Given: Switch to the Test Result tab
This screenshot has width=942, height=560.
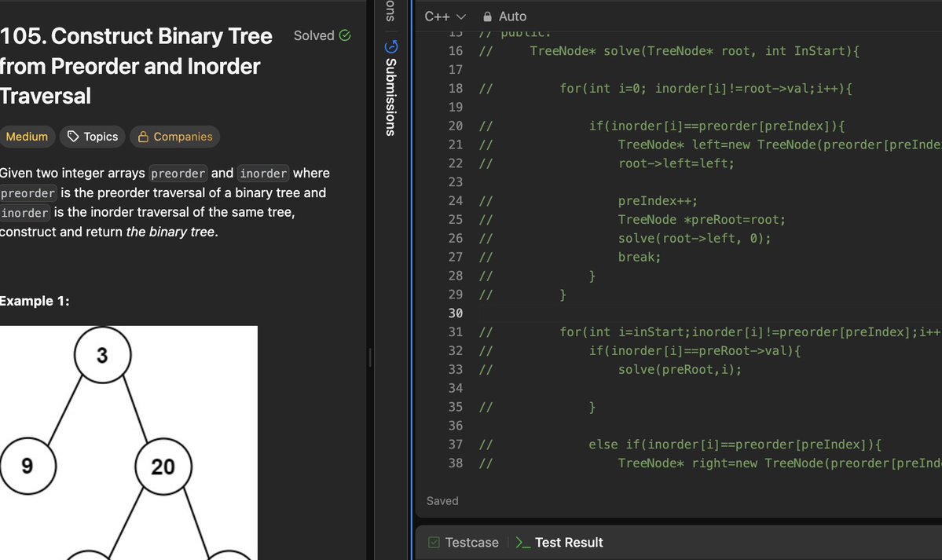Looking at the screenshot, I should (559, 543).
